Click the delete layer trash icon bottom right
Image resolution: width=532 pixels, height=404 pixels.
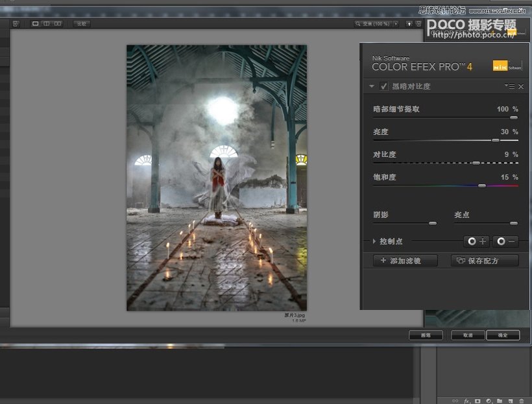point(522,400)
